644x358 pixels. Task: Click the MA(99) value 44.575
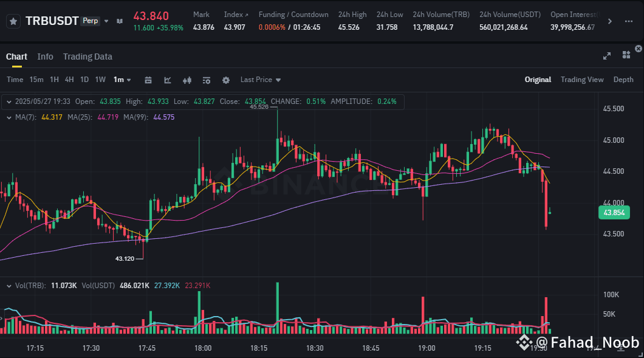click(x=164, y=117)
